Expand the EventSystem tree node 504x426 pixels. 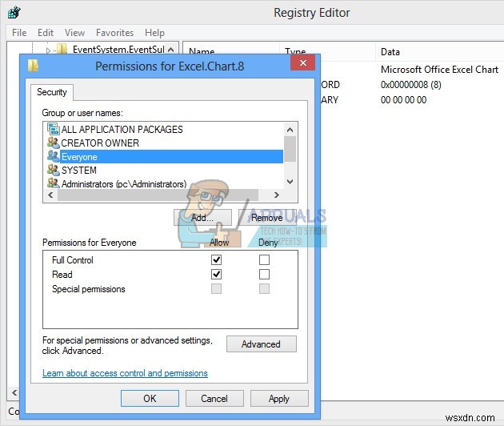pos(48,50)
